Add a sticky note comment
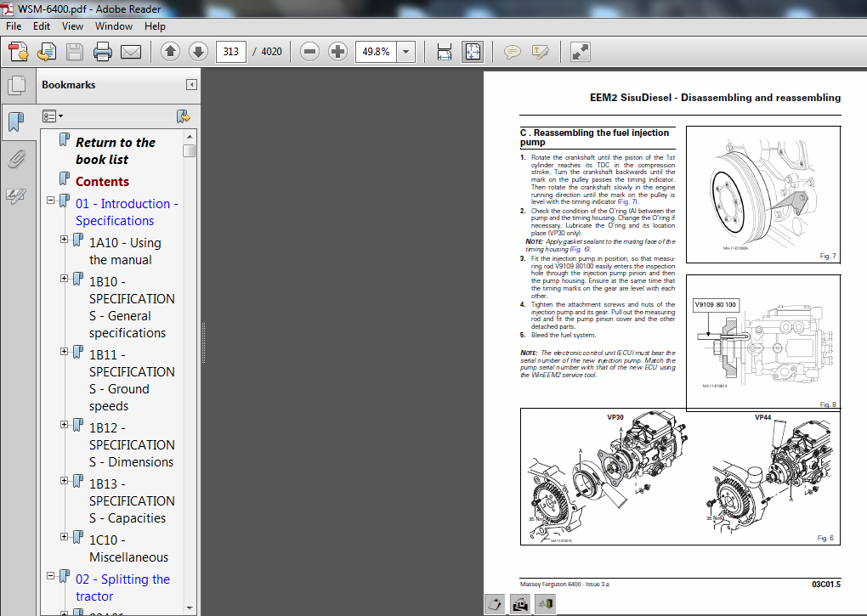 pos(513,52)
